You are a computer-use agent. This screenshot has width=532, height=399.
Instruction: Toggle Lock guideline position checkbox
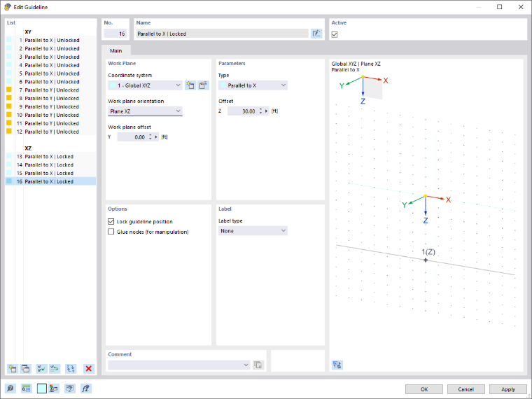tap(111, 222)
